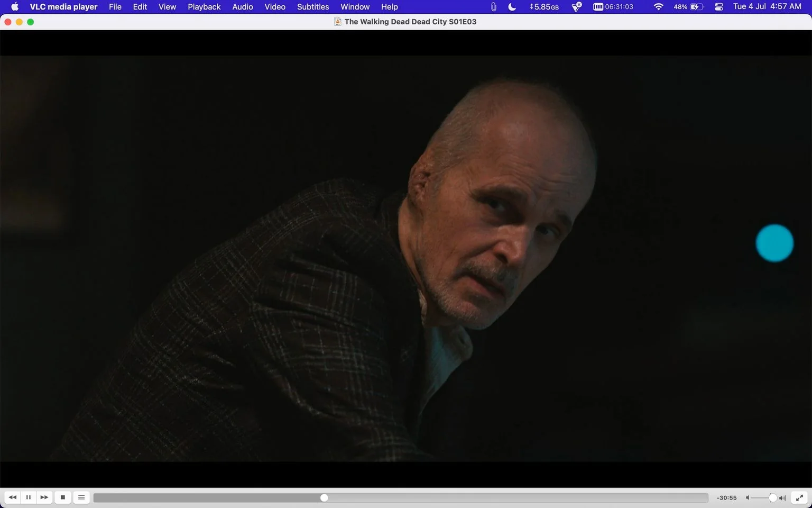The image size is (812, 508).
Task: Open the Audio menu
Action: 243,7
